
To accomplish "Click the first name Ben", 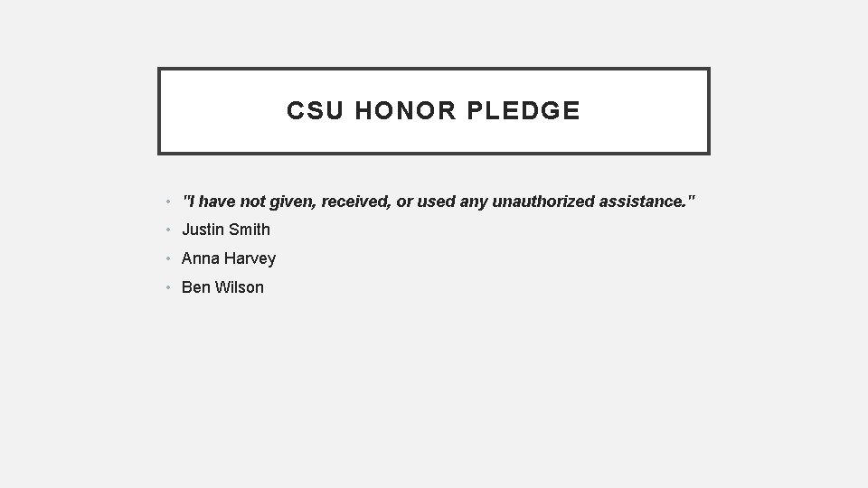I will click(x=195, y=287).
